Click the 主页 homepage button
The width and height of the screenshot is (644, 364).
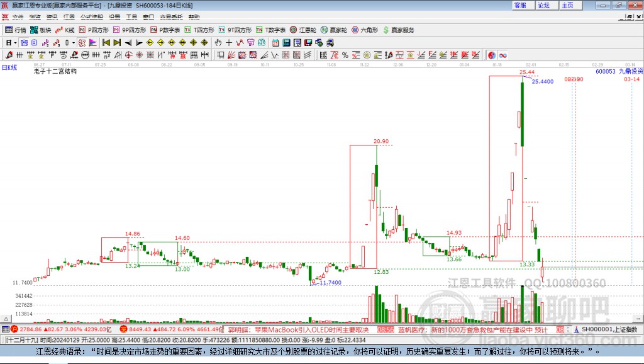570,5
